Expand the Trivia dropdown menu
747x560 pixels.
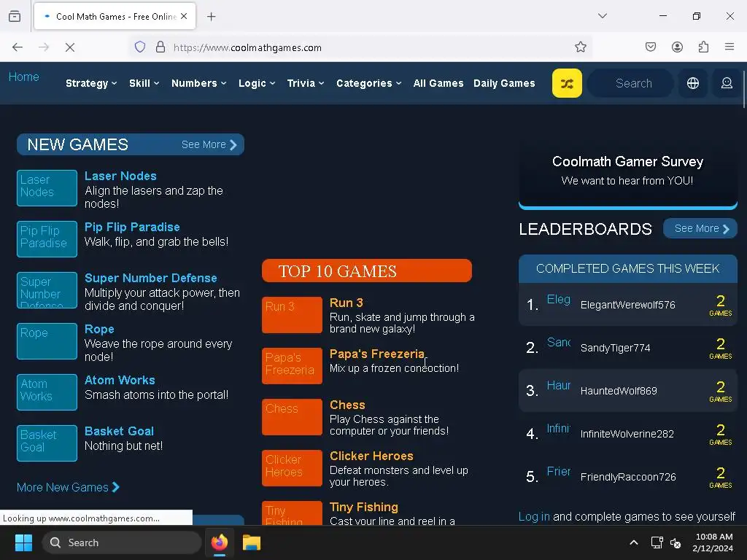(x=306, y=83)
